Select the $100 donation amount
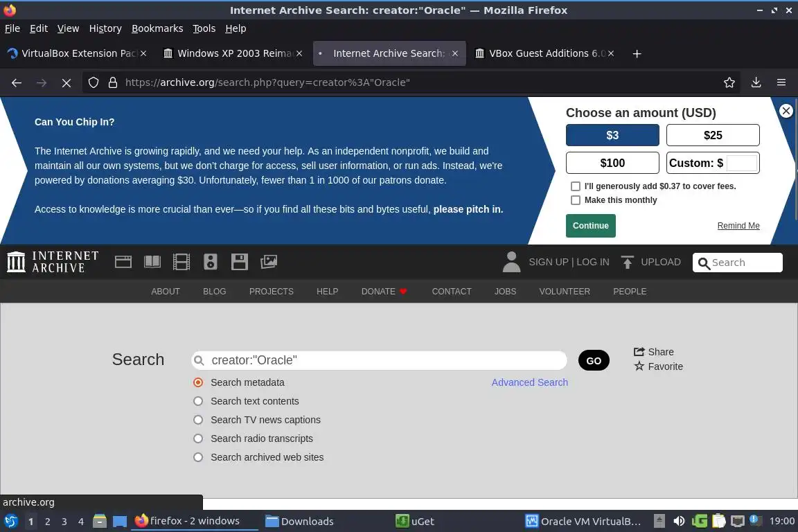Viewport: 798px width, 532px height. click(612, 163)
